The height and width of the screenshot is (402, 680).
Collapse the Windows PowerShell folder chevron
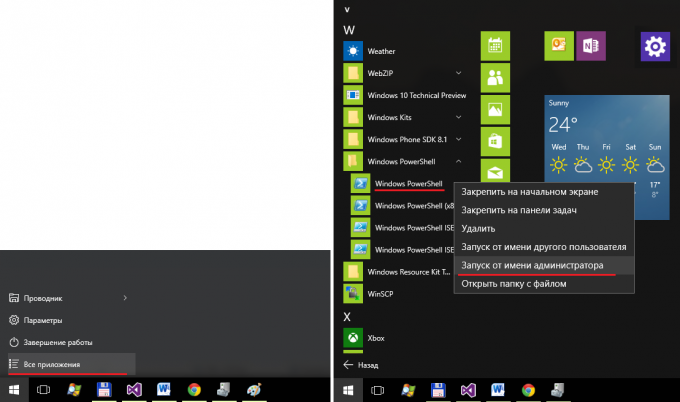[x=458, y=161]
